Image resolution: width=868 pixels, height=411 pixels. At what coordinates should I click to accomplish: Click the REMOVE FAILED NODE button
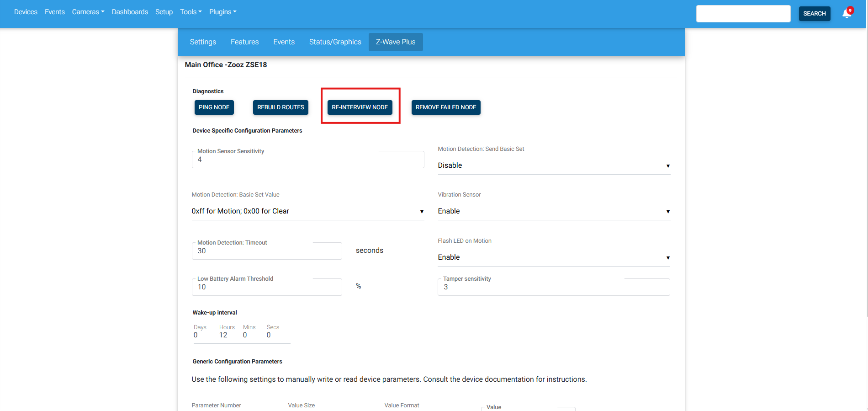[x=446, y=107]
